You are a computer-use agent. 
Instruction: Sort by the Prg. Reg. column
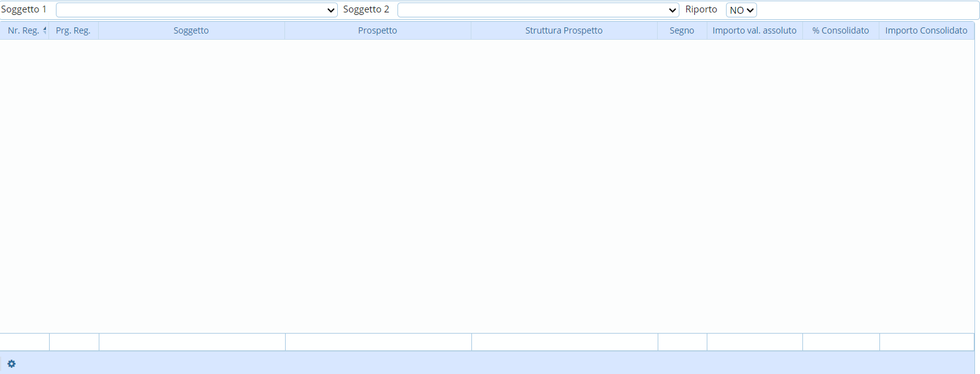click(x=73, y=30)
